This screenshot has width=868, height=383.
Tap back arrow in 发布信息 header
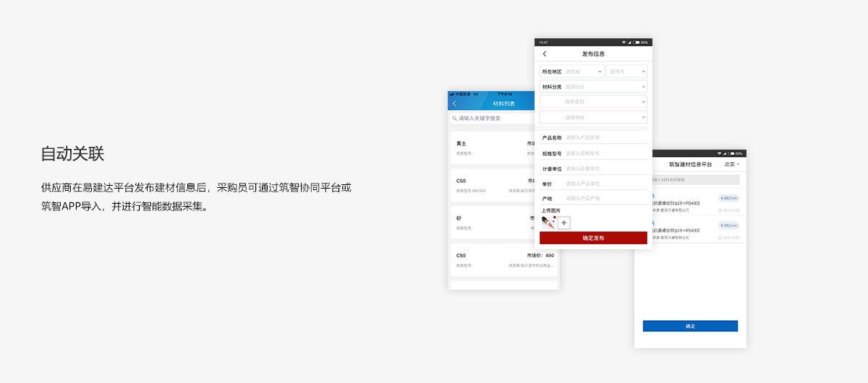click(545, 53)
